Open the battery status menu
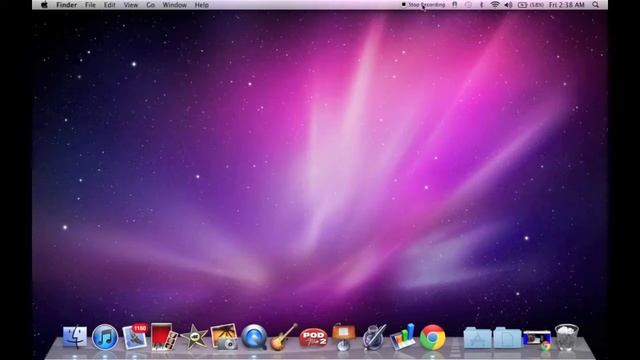This screenshot has height=360, width=640. [531, 5]
